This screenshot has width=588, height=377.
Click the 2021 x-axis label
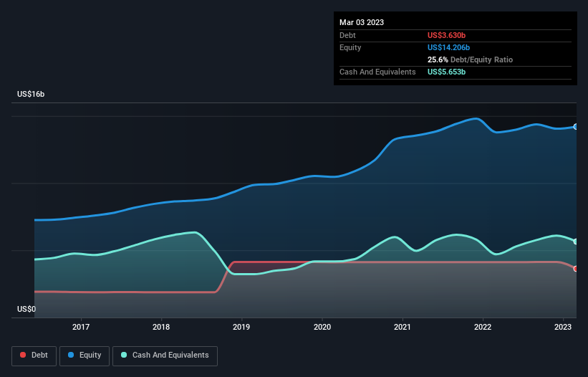point(403,327)
